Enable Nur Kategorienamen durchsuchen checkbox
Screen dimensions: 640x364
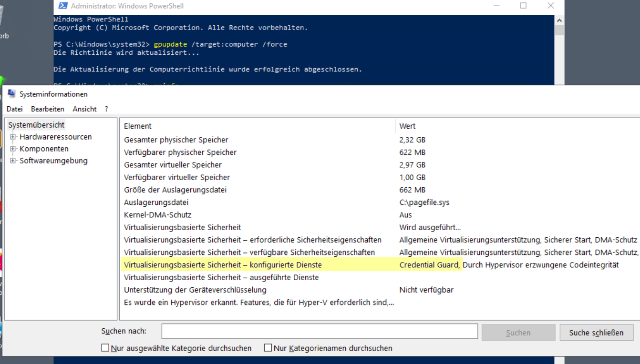pyautogui.click(x=268, y=348)
